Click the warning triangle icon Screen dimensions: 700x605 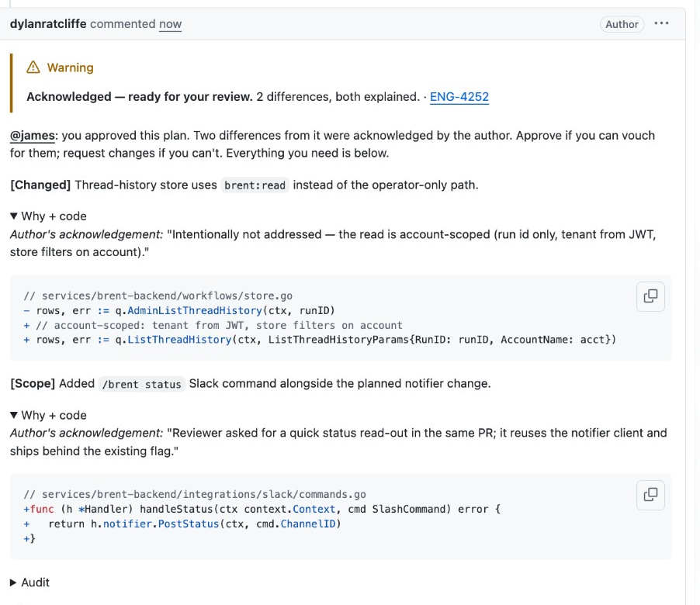[33, 67]
